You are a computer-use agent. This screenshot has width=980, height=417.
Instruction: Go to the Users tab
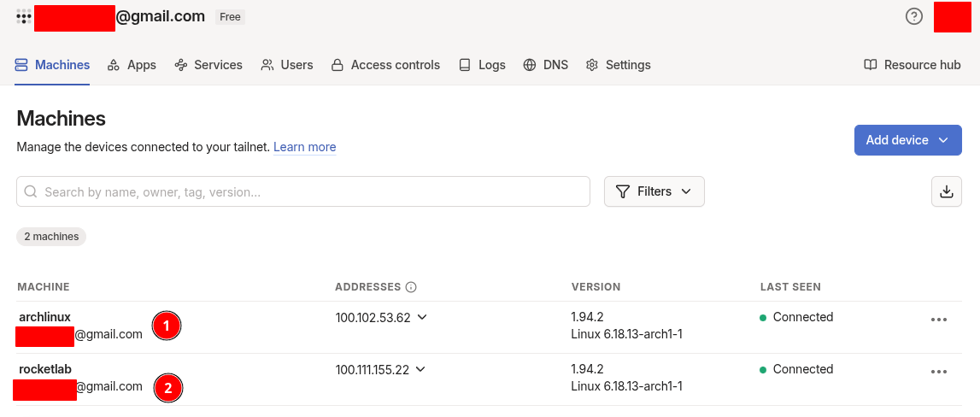click(287, 65)
